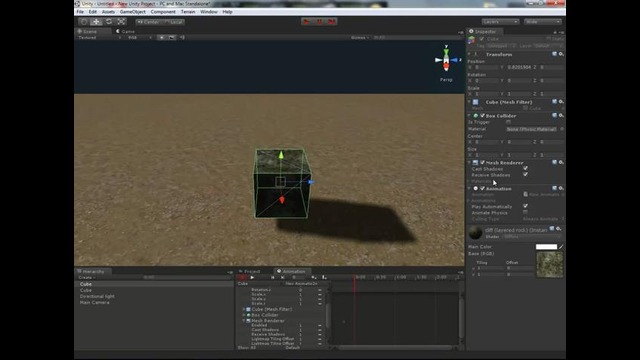Click the Play button in the toolbar
Screen dimensions: 640x360
(x=306, y=22)
